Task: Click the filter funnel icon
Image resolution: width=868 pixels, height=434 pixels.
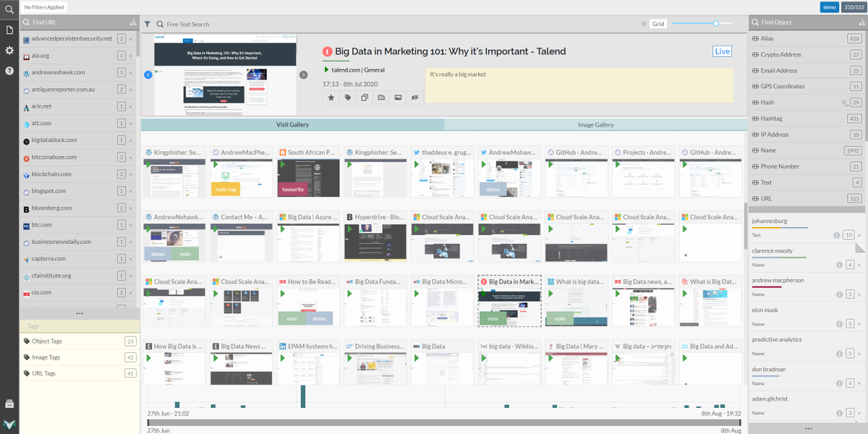Action: [x=147, y=24]
